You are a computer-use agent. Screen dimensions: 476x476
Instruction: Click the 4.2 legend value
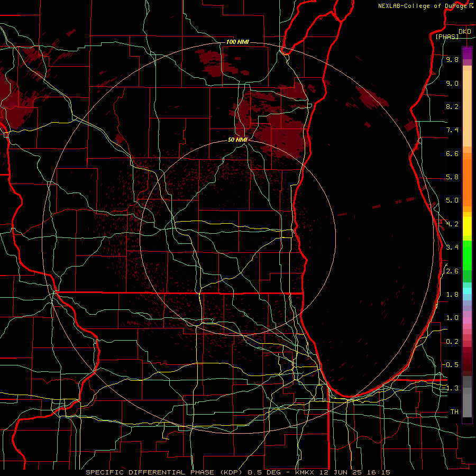pos(452,224)
